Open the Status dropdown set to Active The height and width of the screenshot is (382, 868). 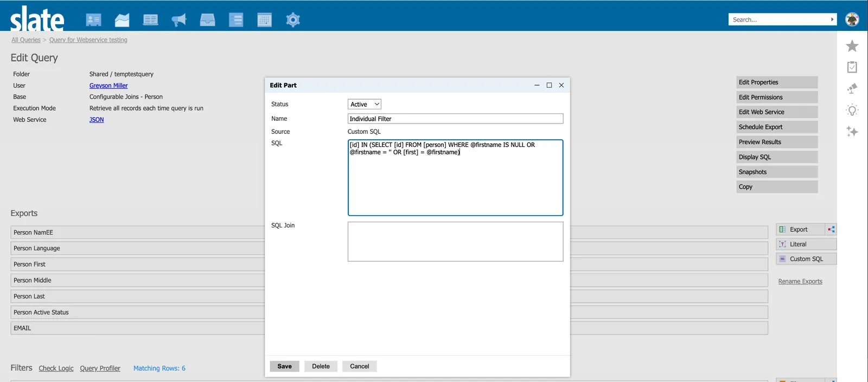[x=365, y=104]
